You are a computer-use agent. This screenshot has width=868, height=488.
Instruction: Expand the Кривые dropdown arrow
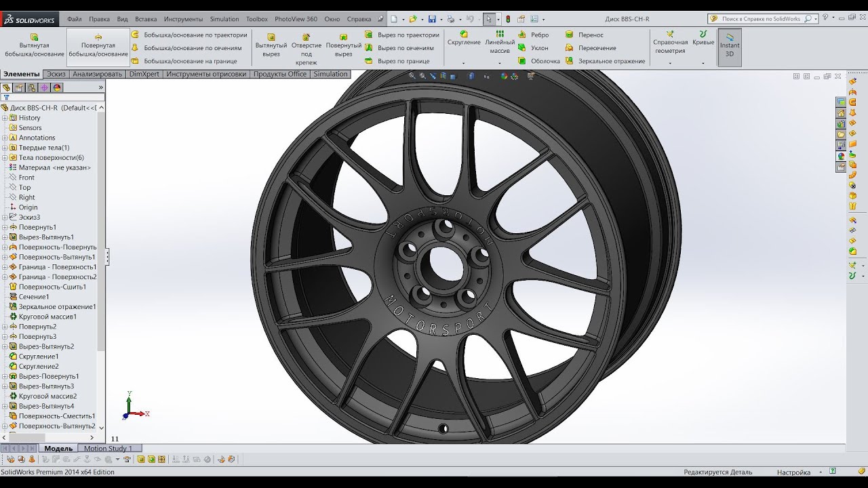[x=703, y=63]
